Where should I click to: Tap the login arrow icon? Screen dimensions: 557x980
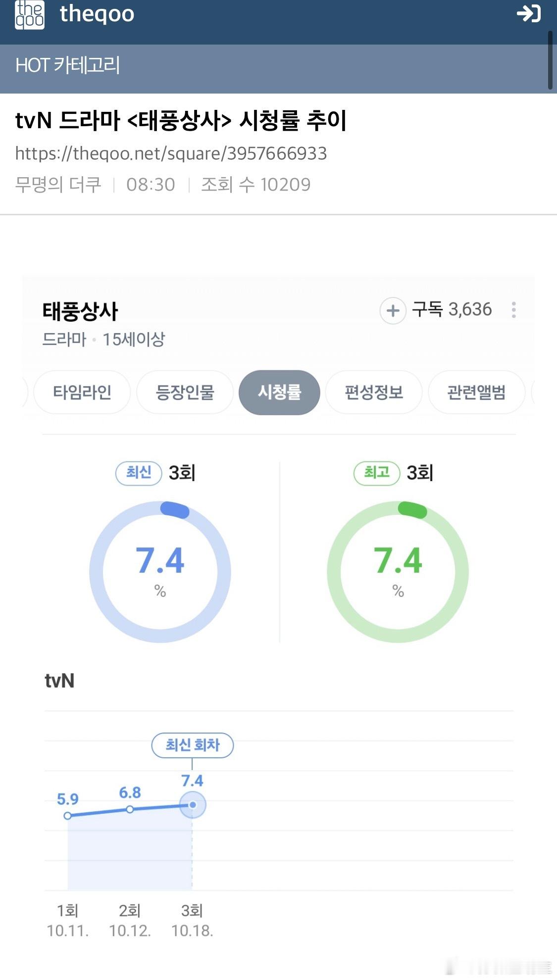point(528,13)
